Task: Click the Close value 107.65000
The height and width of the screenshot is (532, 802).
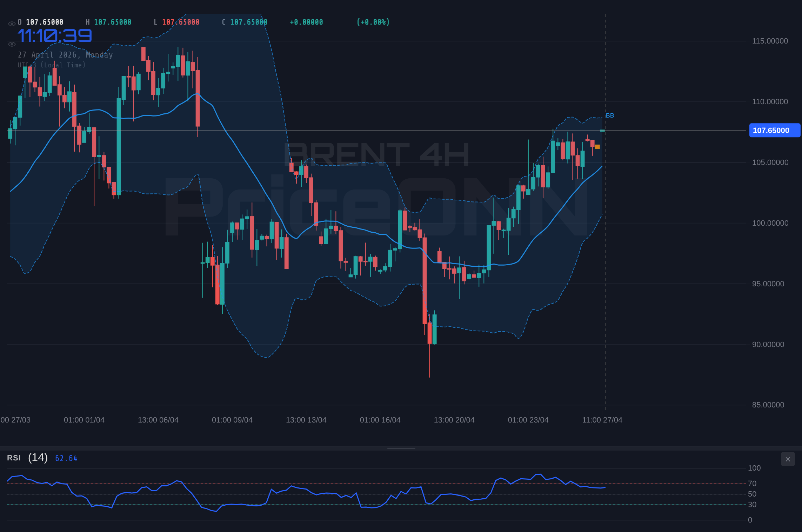Action: click(x=249, y=22)
